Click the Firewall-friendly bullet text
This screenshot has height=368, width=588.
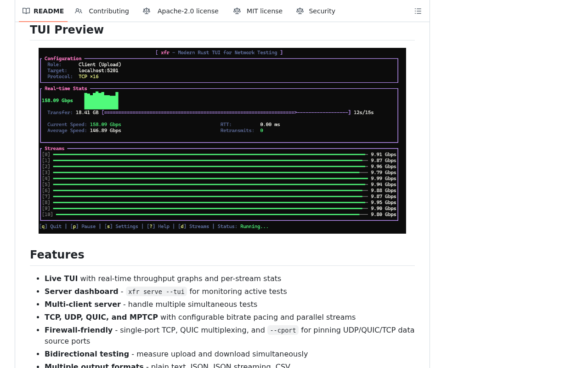(79, 330)
